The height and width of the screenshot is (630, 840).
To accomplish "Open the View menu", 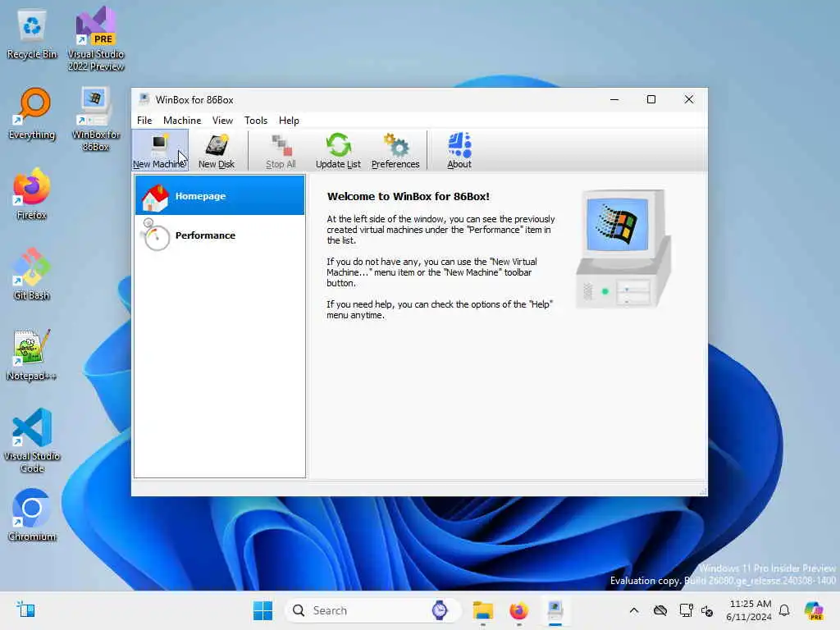I will click(222, 121).
